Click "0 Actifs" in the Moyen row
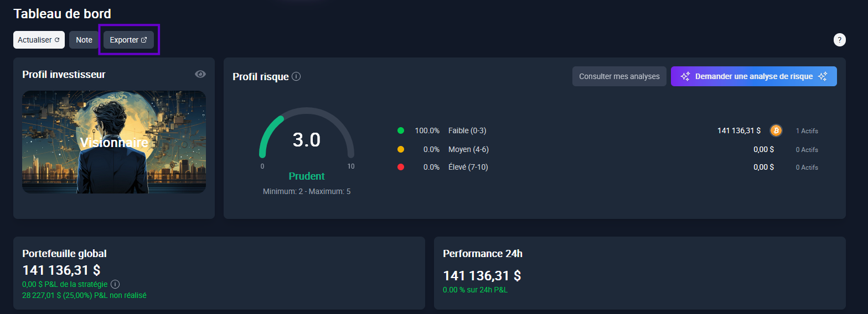The width and height of the screenshot is (868, 314). pyautogui.click(x=807, y=150)
